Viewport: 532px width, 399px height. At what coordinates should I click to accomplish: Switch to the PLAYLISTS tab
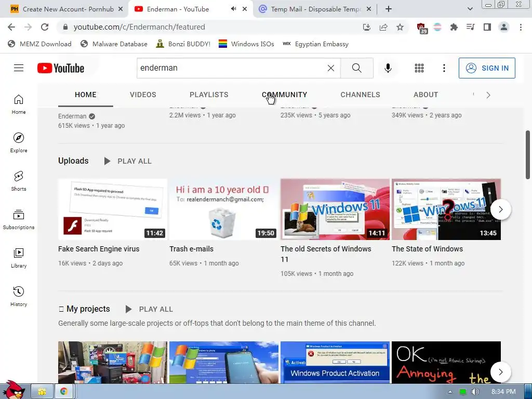209,95
